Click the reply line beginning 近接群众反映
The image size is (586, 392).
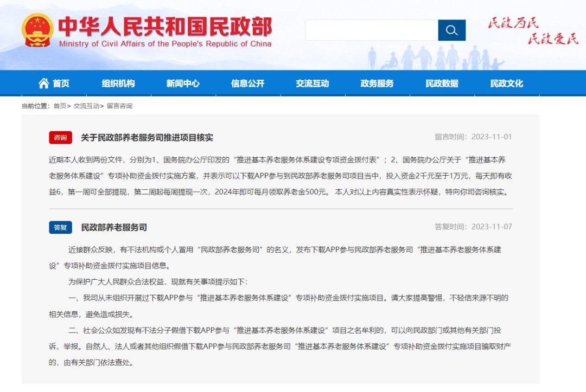[x=285, y=250]
